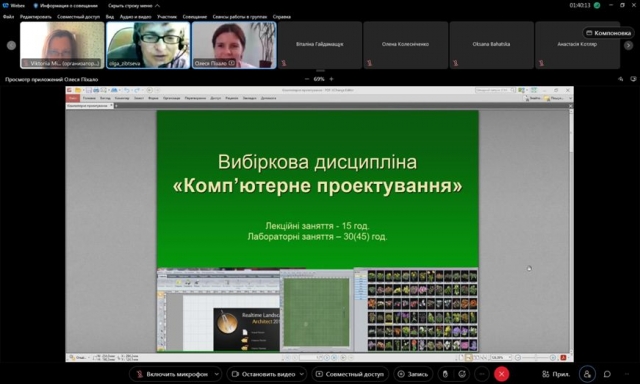Open the chat bubble icon

607,374
